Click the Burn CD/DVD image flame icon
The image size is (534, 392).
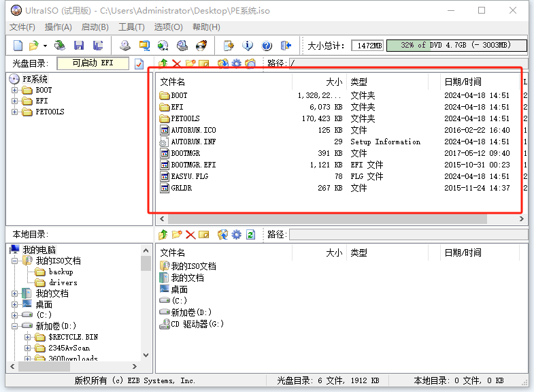point(201,46)
